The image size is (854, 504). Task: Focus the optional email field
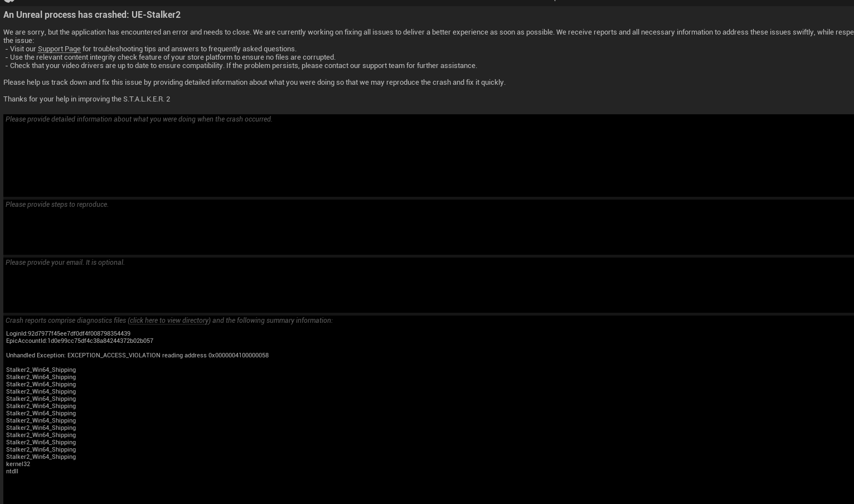429,285
